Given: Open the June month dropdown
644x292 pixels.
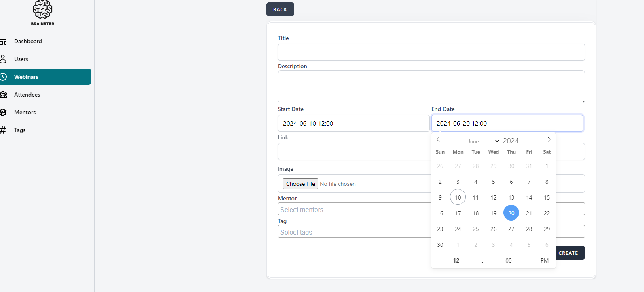Looking at the screenshot, I should coord(483,141).
